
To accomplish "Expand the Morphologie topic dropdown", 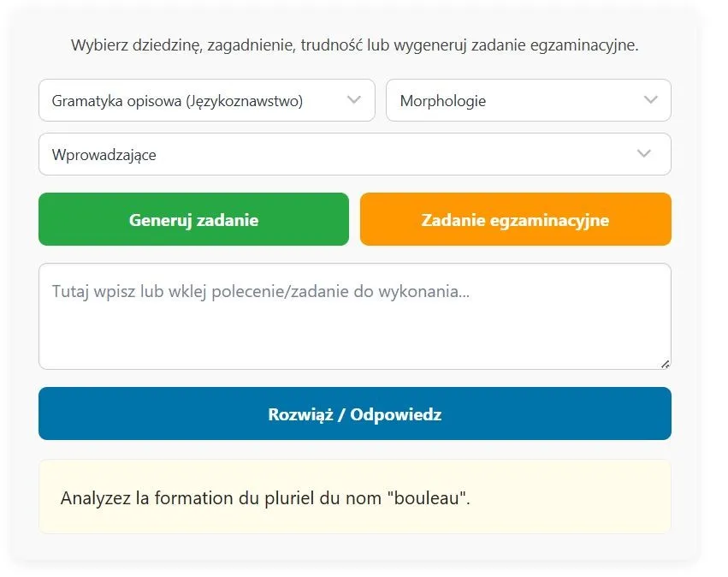I will pyautogui.click(x=528, y=100).
